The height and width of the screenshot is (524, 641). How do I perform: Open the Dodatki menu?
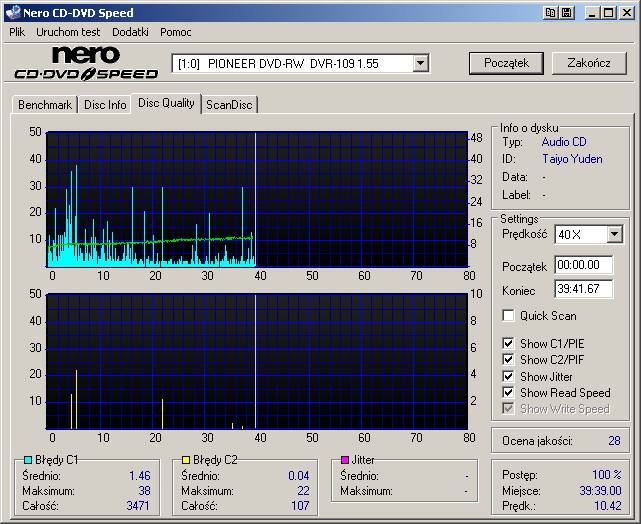click(130, 32)
